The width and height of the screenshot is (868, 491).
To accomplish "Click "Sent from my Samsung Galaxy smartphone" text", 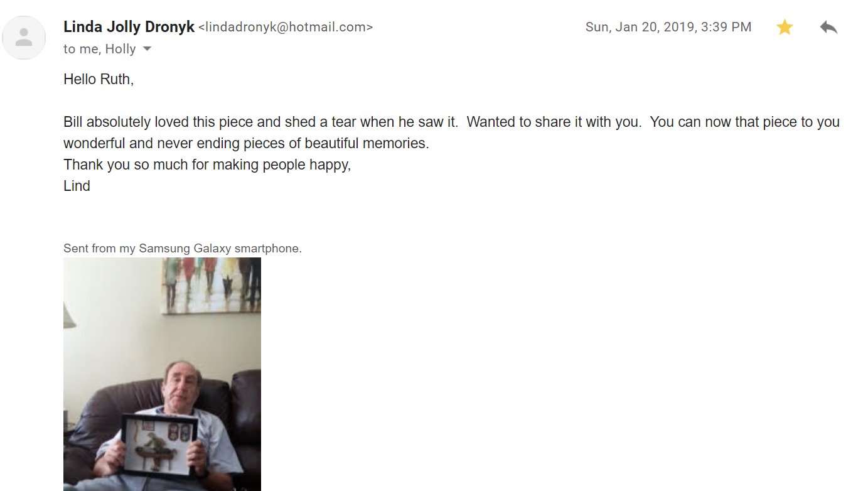I will tap(182, 249).
